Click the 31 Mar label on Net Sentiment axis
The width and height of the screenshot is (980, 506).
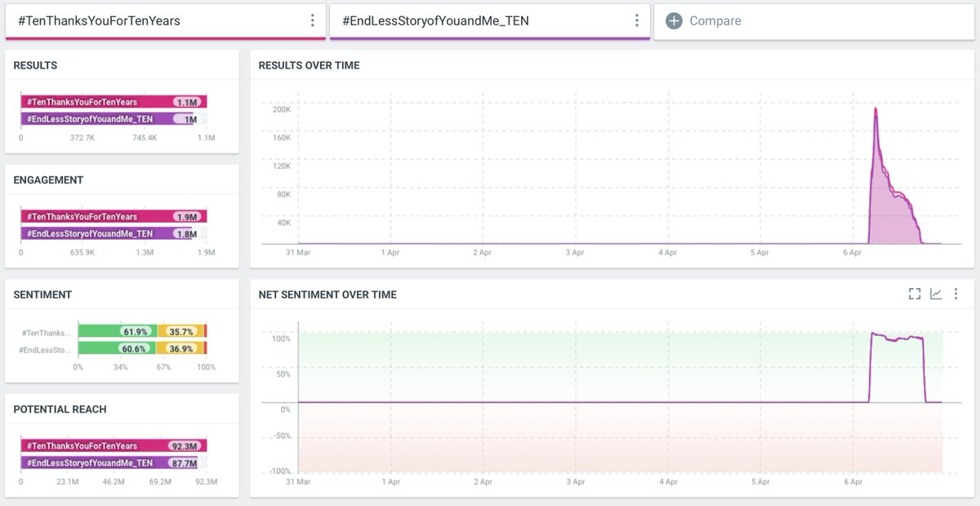point(299,482)
